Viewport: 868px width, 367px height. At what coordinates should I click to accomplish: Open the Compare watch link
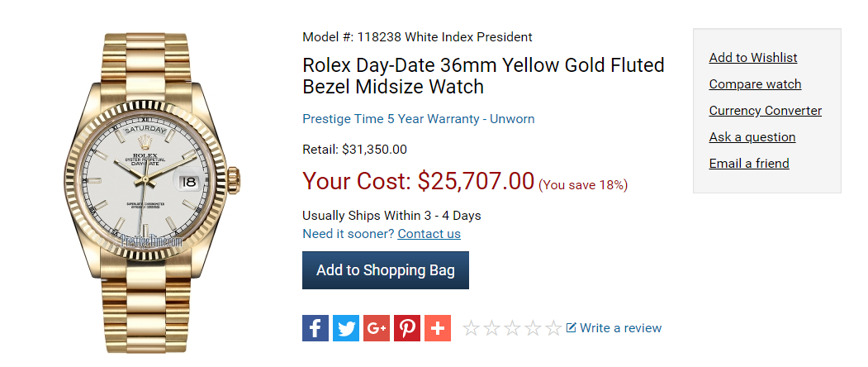pos(755,84)
